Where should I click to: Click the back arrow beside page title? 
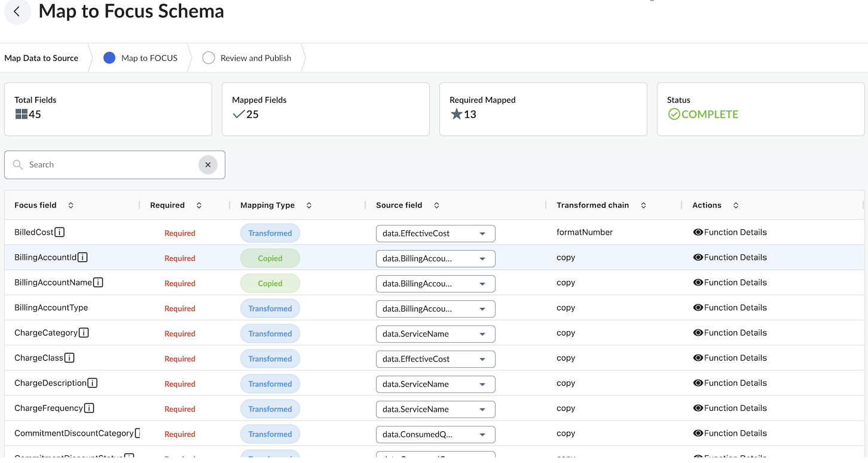17,11
